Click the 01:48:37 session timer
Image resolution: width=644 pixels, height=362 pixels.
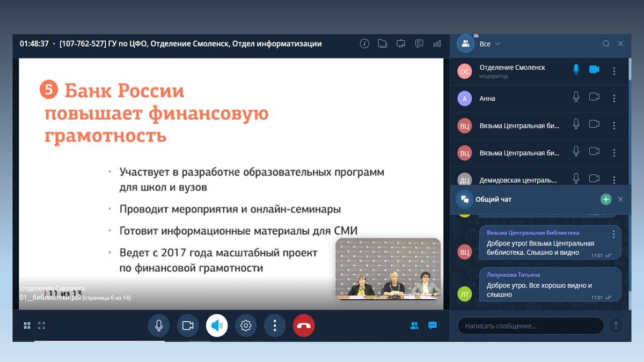click(34, 44)
